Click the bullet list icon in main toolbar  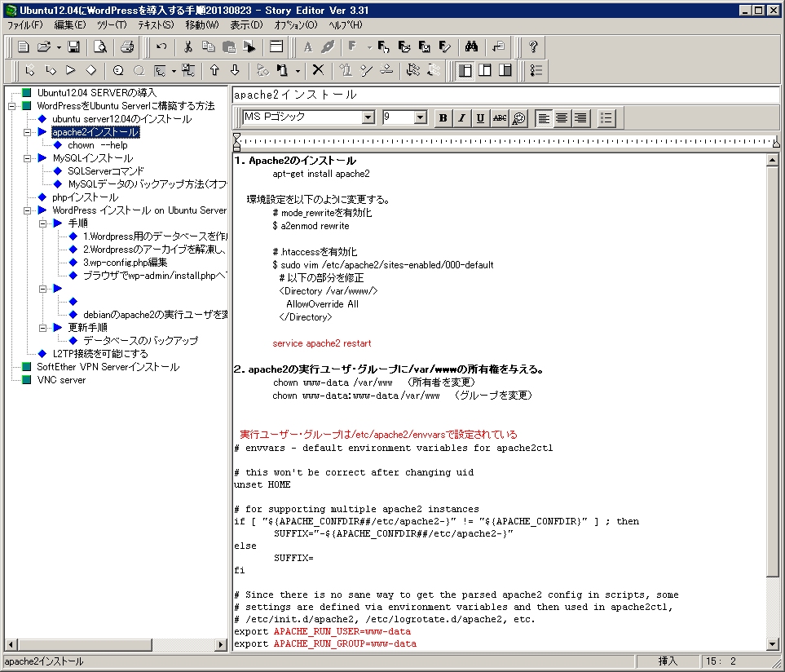[x=536, y=71]
